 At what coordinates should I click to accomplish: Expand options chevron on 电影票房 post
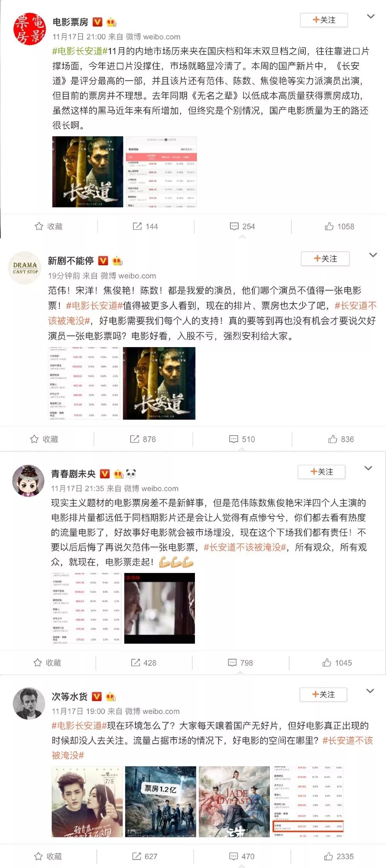(x=371, y=16)
